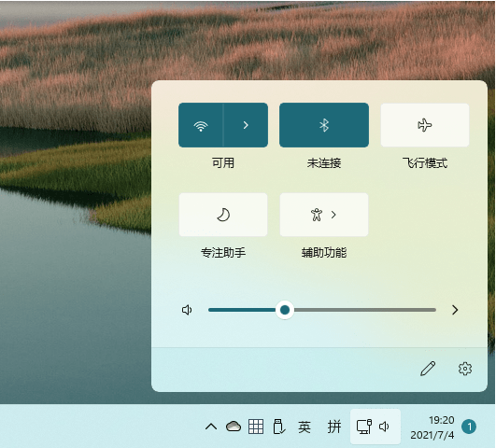Click the grid tray icon
The width and height of the screenshot is (496, 448).
(x=256, y=427)
